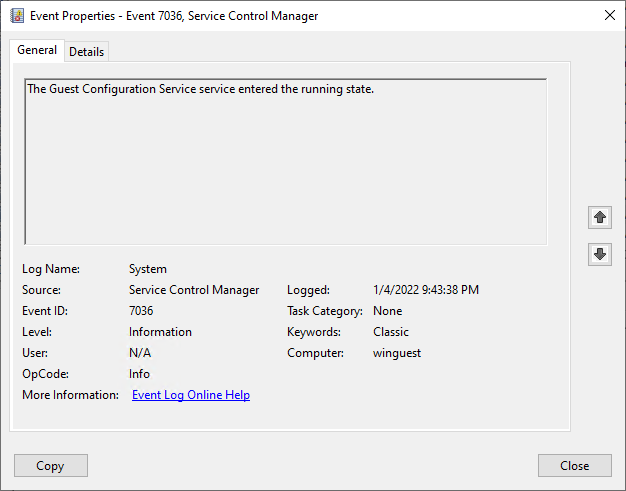Click the Close button at bottom right
The image size is (626, 491).
tap(574, 466)
